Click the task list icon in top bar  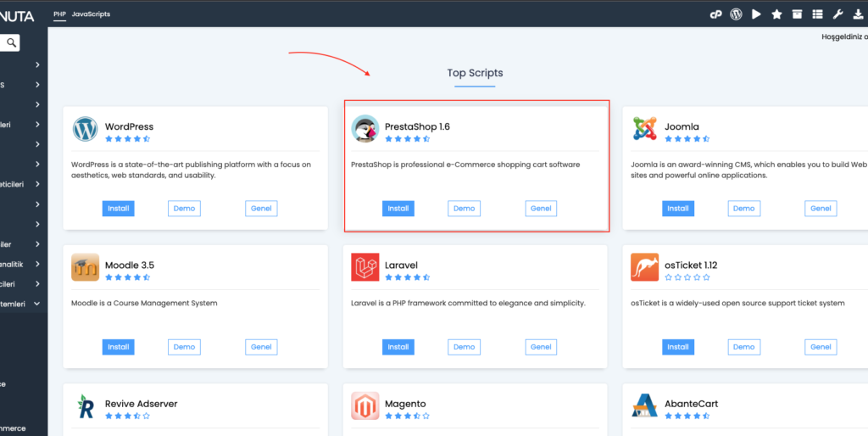pyautogui.click(x=817, y=14)
